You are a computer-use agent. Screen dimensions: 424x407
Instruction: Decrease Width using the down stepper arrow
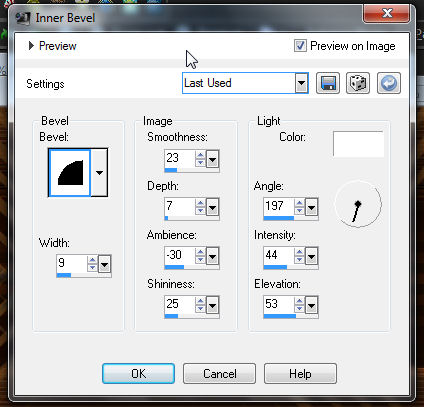click(92, 267)
